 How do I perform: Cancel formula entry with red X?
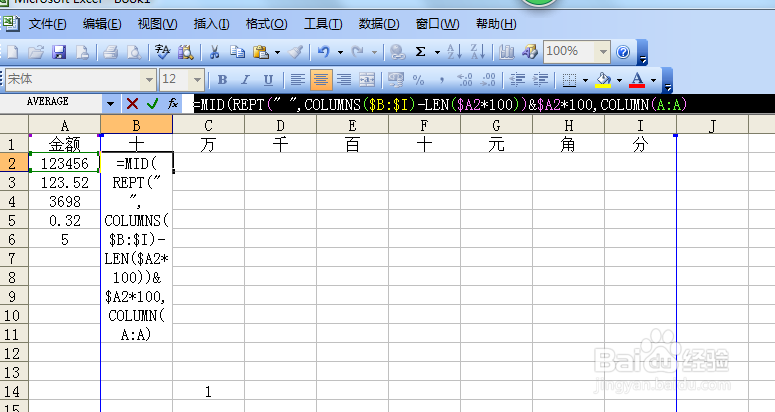(132, 104)
